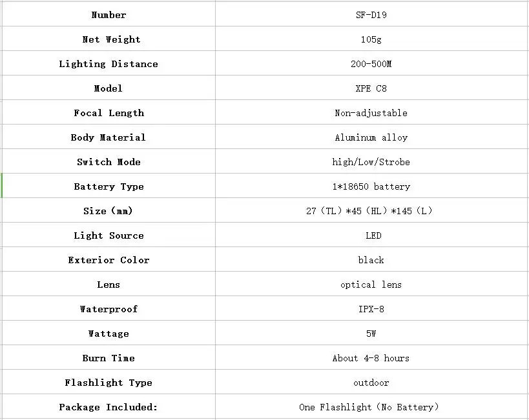Select the 'Lighting Distance' label cell
Viewport: 529px width, 420px height.
(x=109, y=64)
